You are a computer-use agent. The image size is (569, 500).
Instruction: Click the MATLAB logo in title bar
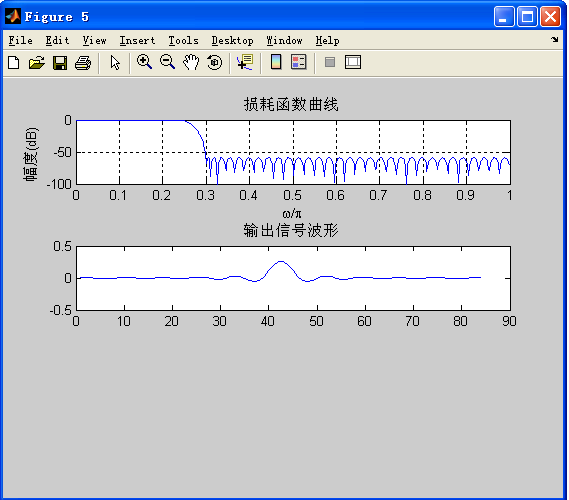[13, 16]
